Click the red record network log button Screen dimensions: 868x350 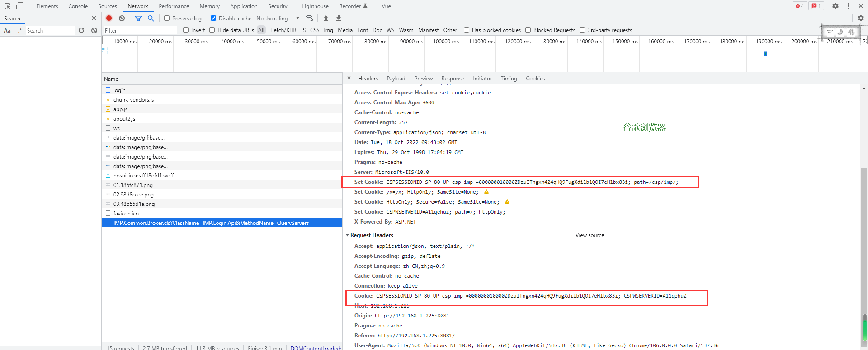109,18
